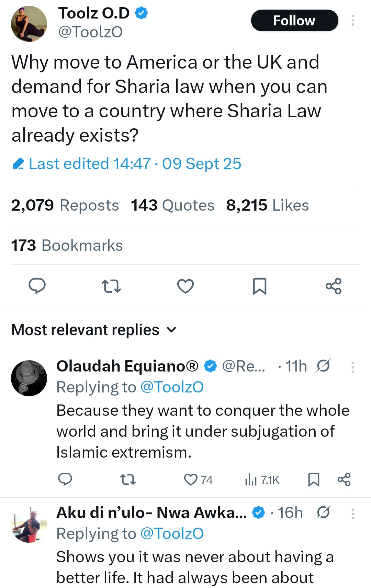Reply to Olaudah Equiano's comment
The height and width of the screenshot is (588, 371).
pos(65,480)
